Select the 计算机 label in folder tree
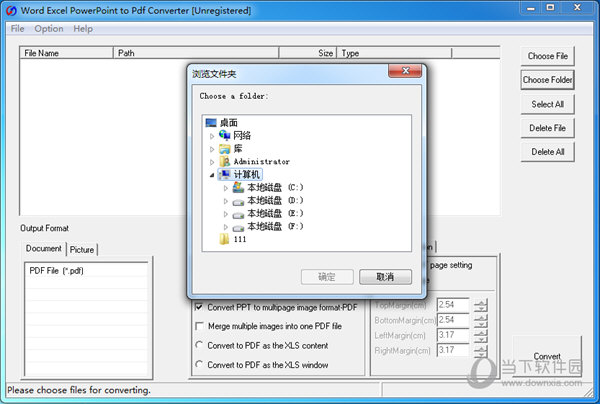The width and height of the screenshot is (600, 404). tap(247, 174)
